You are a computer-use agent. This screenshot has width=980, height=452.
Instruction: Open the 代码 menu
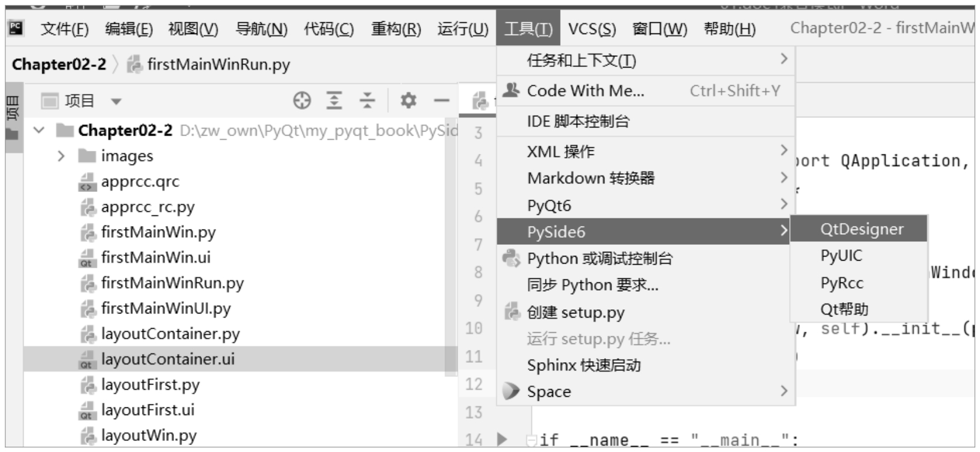[x=329, y=29]
